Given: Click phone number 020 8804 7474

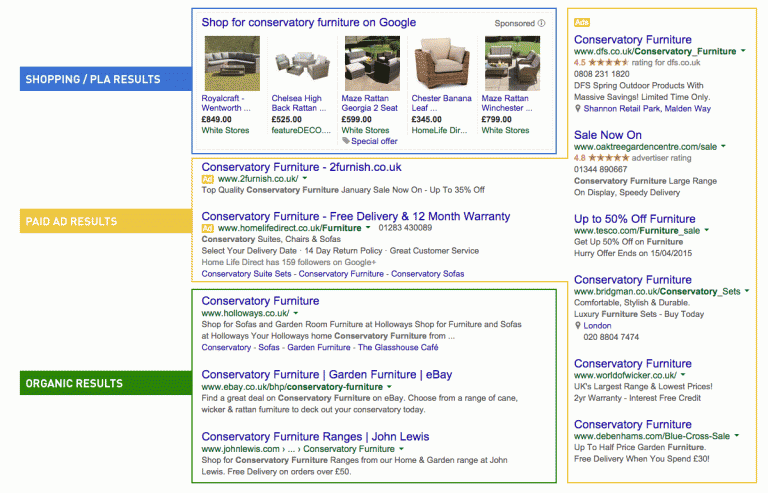Looking at the screenshot, I should [611, 337].
